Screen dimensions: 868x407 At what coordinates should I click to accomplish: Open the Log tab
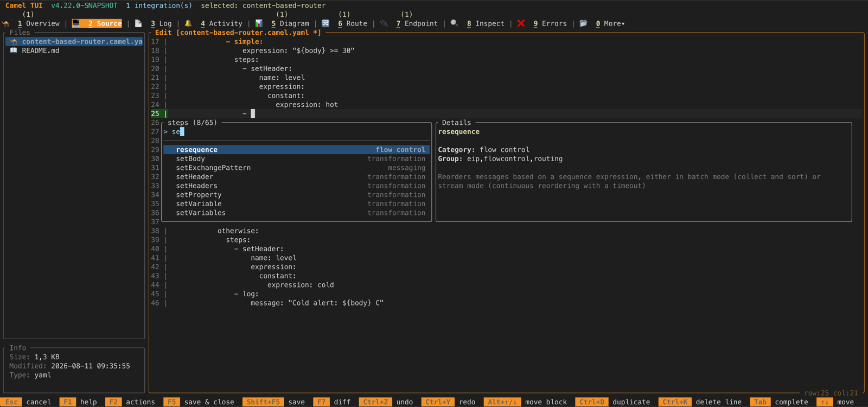(161, 23)
